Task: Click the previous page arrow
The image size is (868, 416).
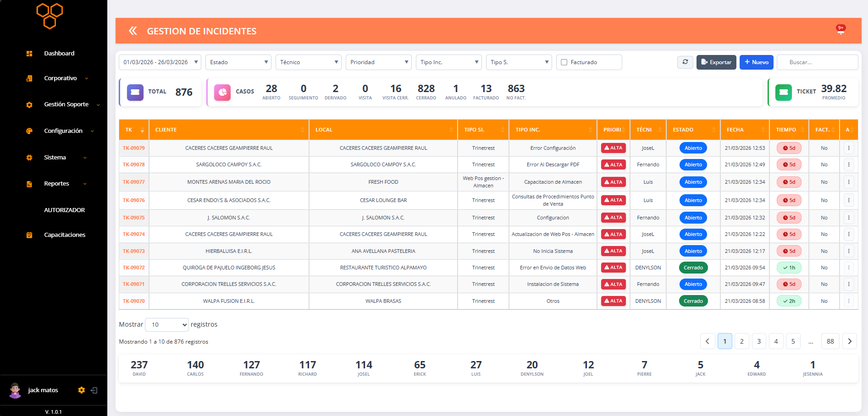Action: 708,341
